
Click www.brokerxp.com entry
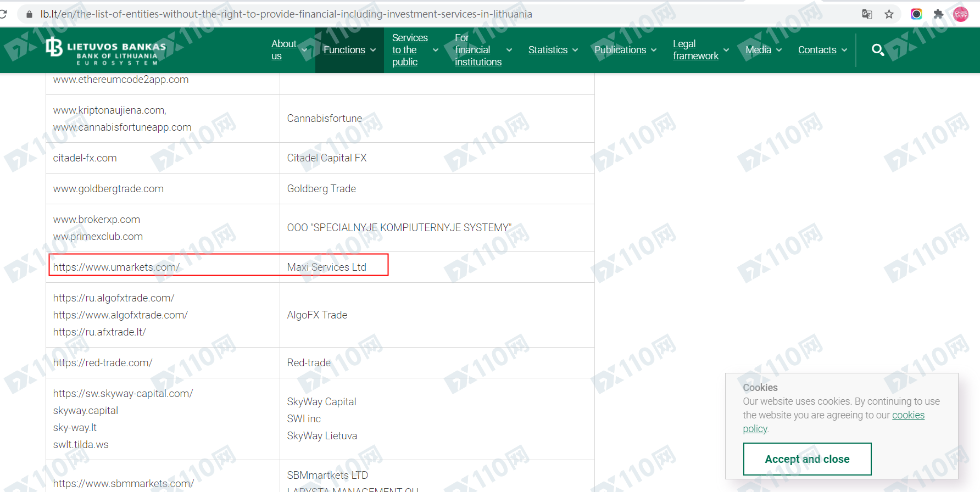(x=96, y=220)
